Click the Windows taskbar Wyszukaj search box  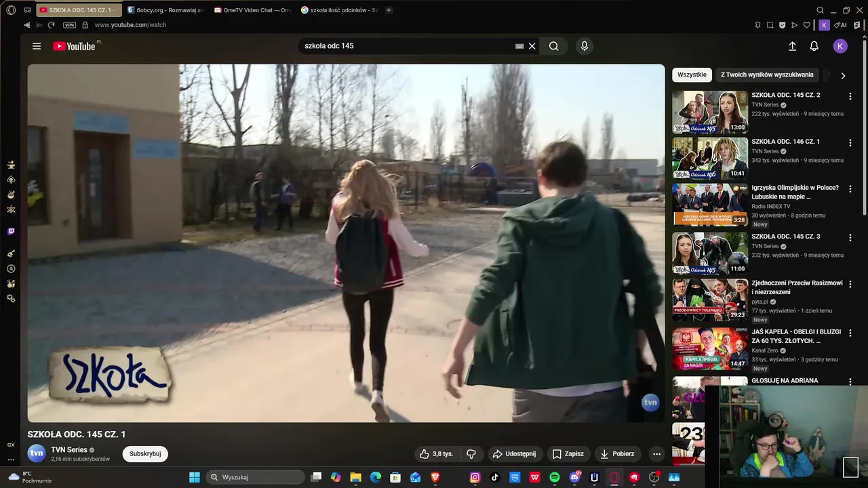coord(255,477)
